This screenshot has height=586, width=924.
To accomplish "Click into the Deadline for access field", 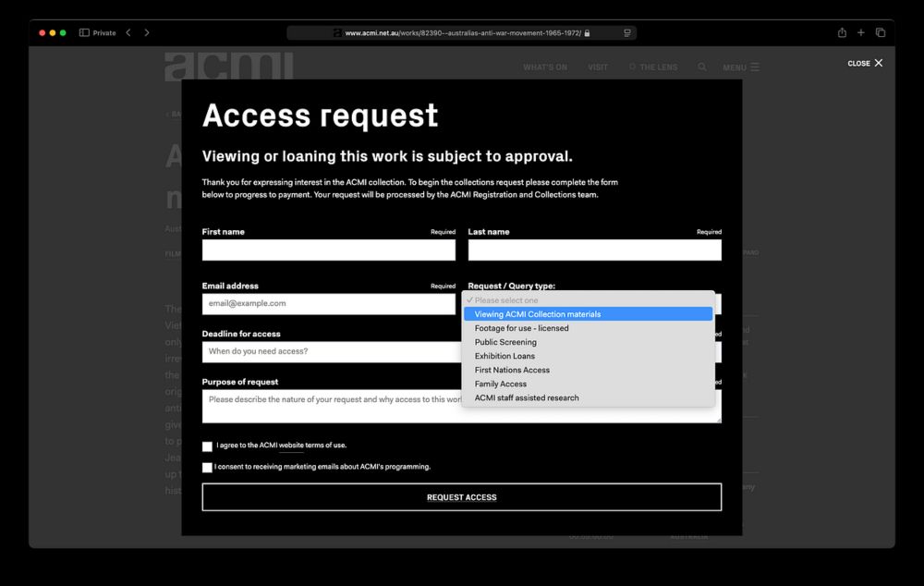I will [332, 351].
